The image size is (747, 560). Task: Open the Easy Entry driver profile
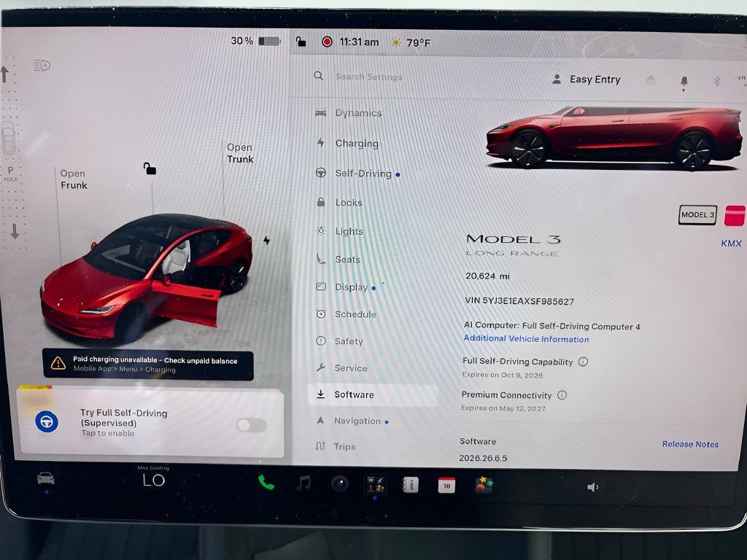(x=586, y=79)
